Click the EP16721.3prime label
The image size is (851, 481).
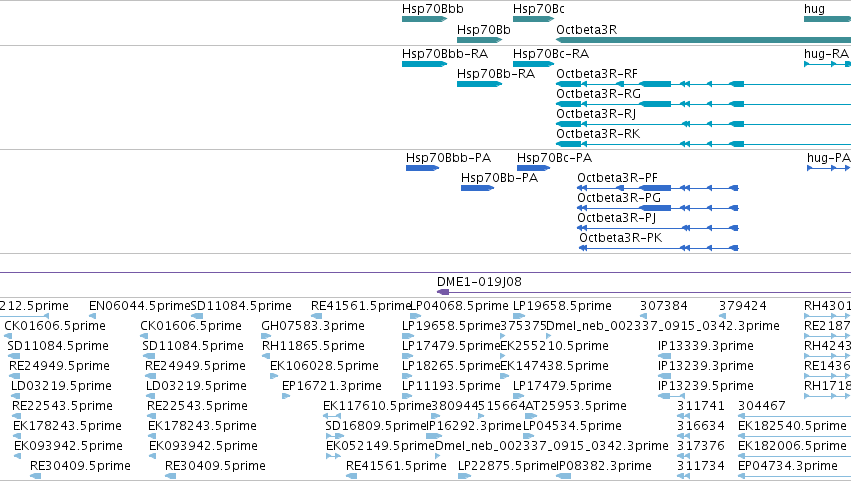pyautogui.click(x=332, y=387)
